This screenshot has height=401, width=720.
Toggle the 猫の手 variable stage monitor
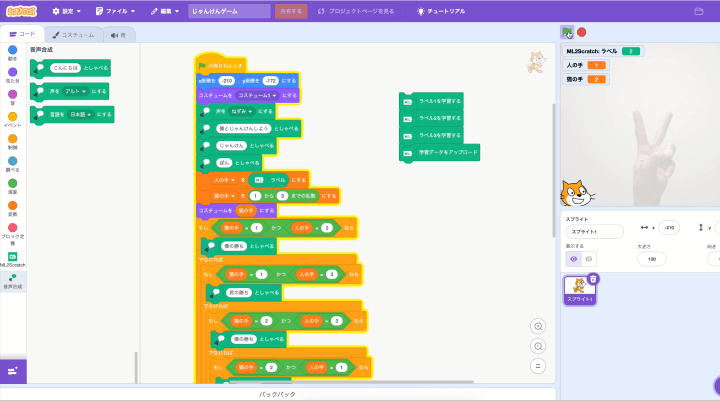(x=586, y=79)
